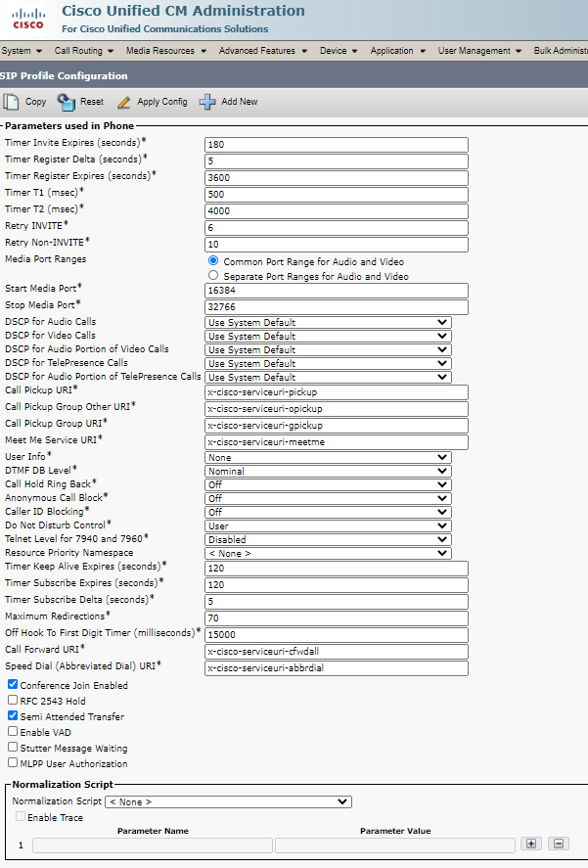Open the DSCP for Audio Calls dropdown
This screenshot has height=868, width=588.
328,322
